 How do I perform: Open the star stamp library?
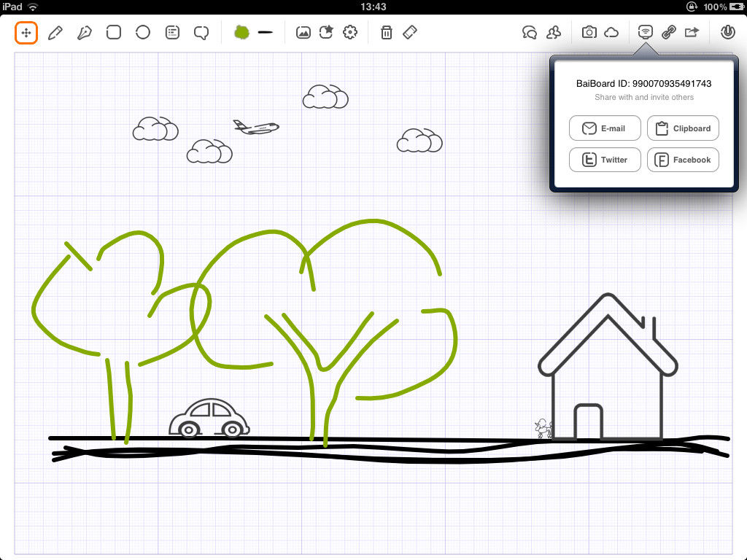(x=326, y=32)
